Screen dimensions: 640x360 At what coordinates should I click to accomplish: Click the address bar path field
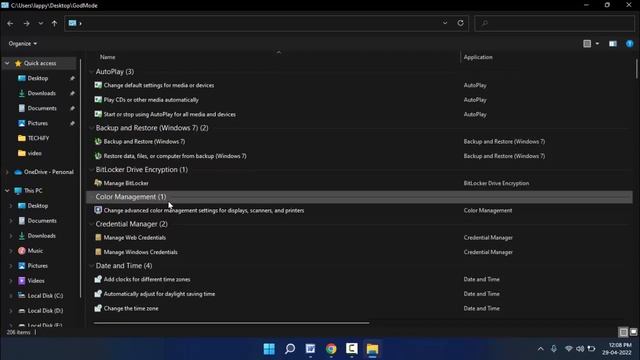[x=261, y=23]
